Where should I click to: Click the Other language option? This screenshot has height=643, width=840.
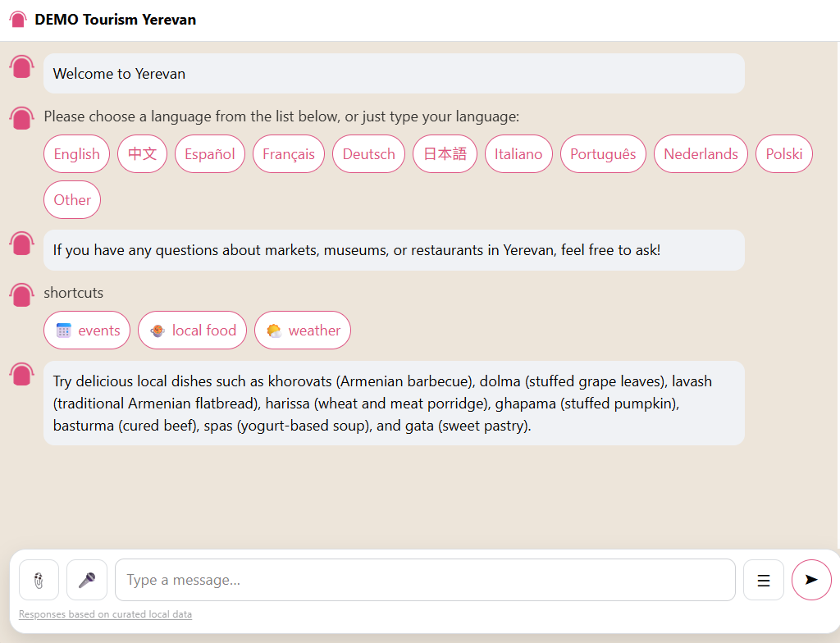(x=72, y=200)
